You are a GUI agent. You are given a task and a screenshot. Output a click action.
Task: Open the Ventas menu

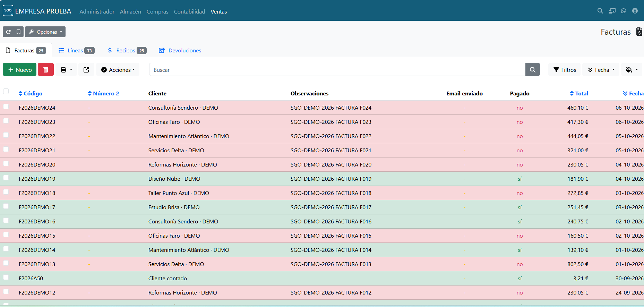219,11
